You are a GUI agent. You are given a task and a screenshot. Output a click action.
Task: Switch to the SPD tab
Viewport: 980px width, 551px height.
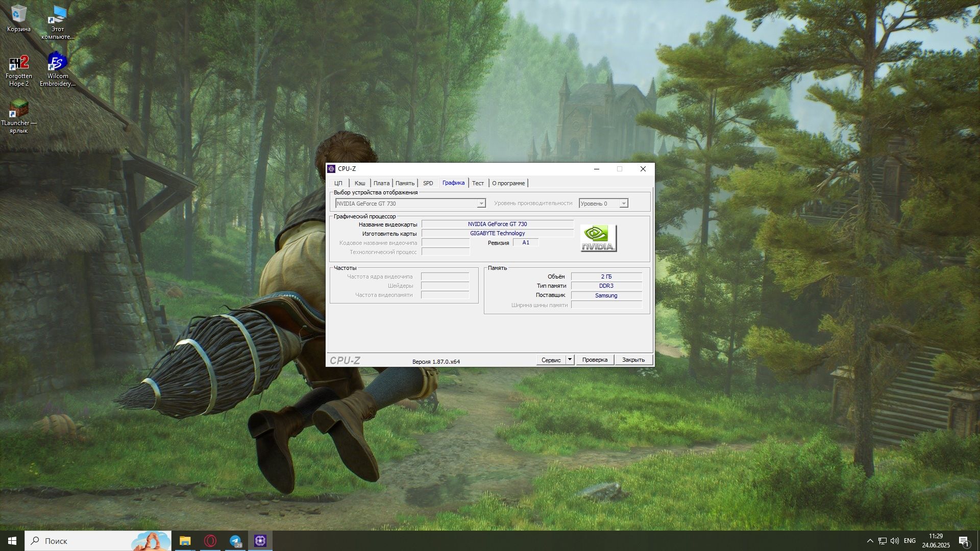(x=428, y=183)
